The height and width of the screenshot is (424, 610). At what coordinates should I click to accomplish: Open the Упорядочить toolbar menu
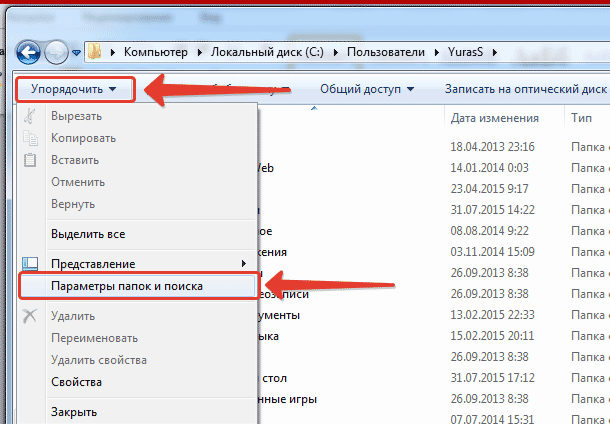[75, 89]
